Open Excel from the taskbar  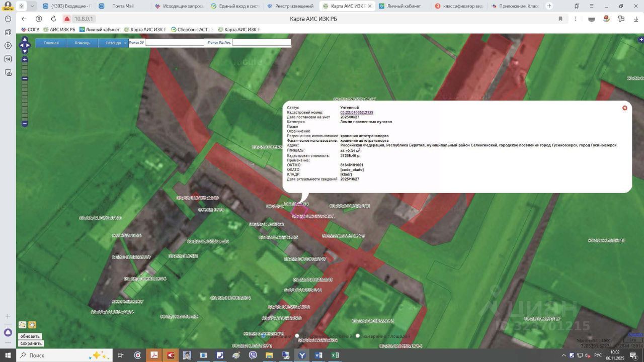(335, 355)
